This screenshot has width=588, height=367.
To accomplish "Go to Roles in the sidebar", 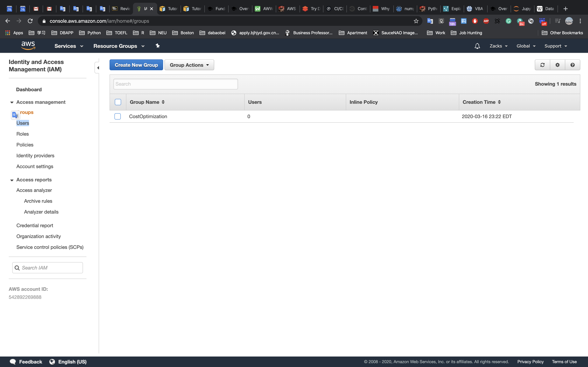I will click(22, 134).
